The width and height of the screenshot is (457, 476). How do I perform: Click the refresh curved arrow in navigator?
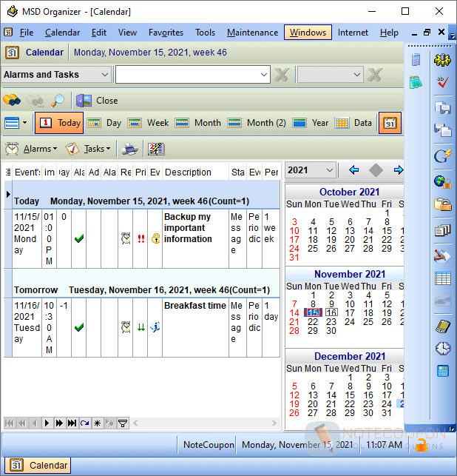click(x=84, y=423)
